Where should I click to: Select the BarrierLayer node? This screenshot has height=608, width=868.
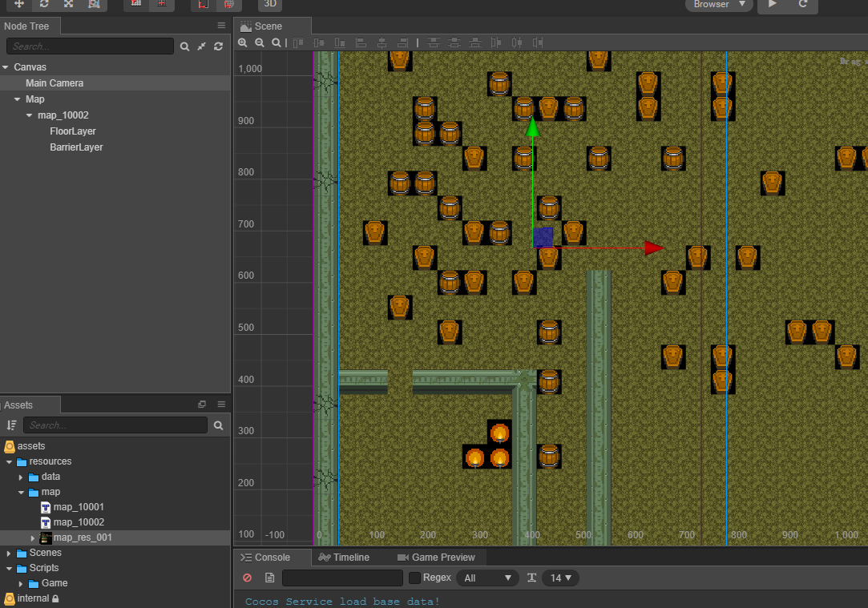76,147
